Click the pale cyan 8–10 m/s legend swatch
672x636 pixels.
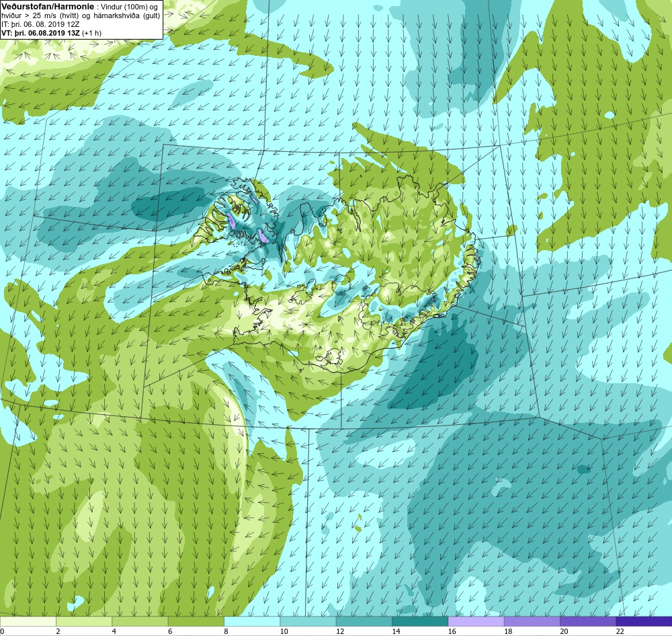point(252,621)
